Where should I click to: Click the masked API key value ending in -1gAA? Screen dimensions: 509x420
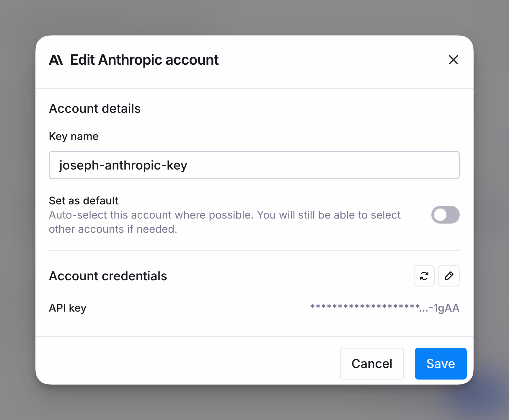point(385,308)
